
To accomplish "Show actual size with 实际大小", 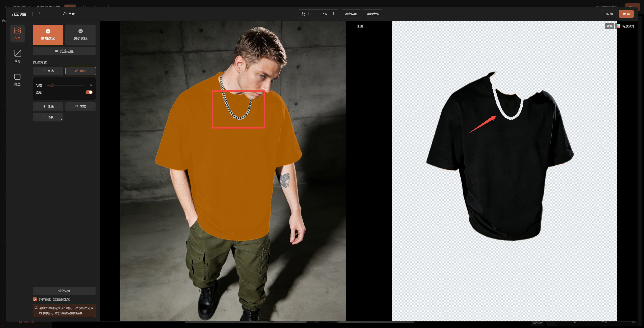I will pyautogui.click(x=373, y=14).
